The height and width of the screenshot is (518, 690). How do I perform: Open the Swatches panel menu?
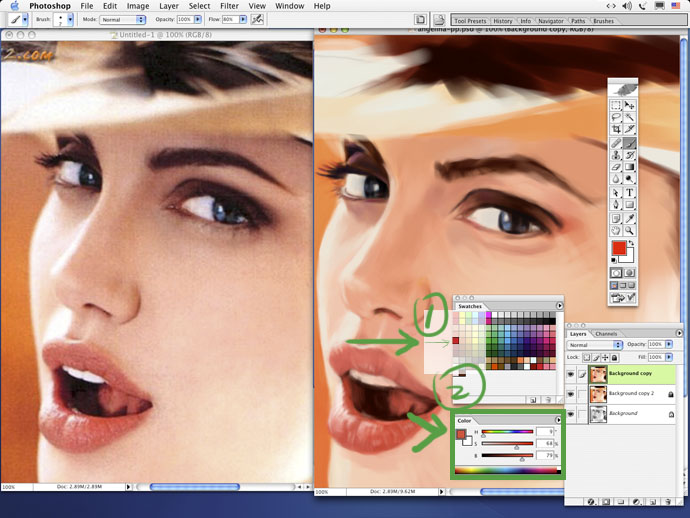(559, 305)
